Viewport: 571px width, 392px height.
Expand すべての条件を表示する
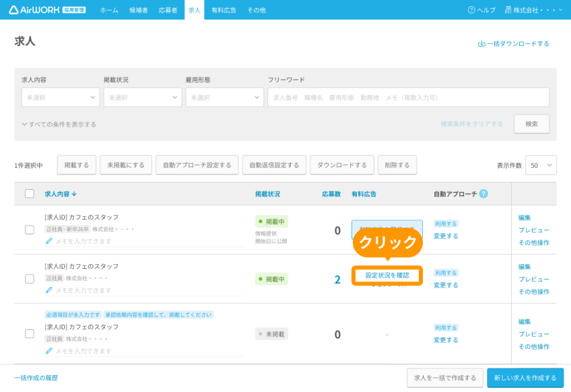(59, 124)
